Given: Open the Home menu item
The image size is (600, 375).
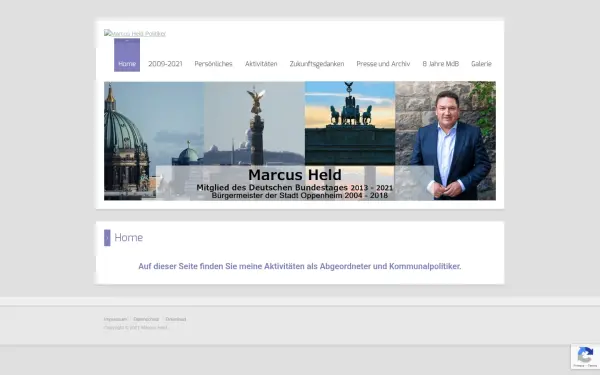Looking at the screenshot, I should click(127, 55).
